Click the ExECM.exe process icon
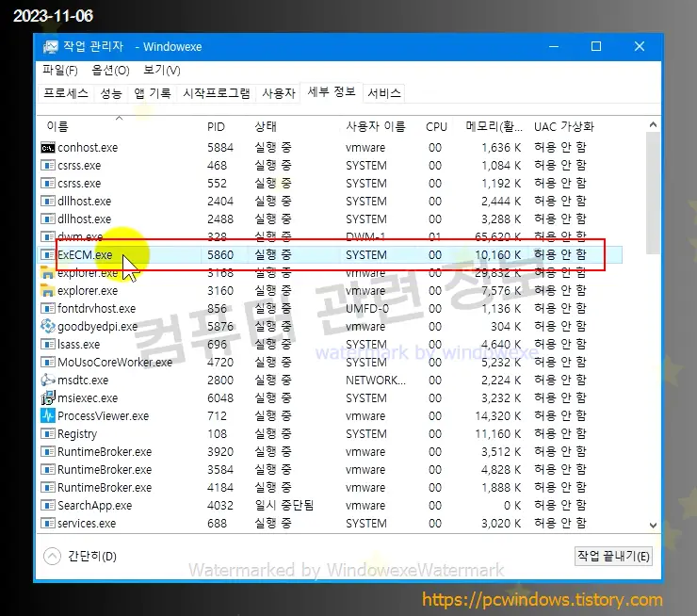This screenshot has width=697, height=616. [47, 254]
